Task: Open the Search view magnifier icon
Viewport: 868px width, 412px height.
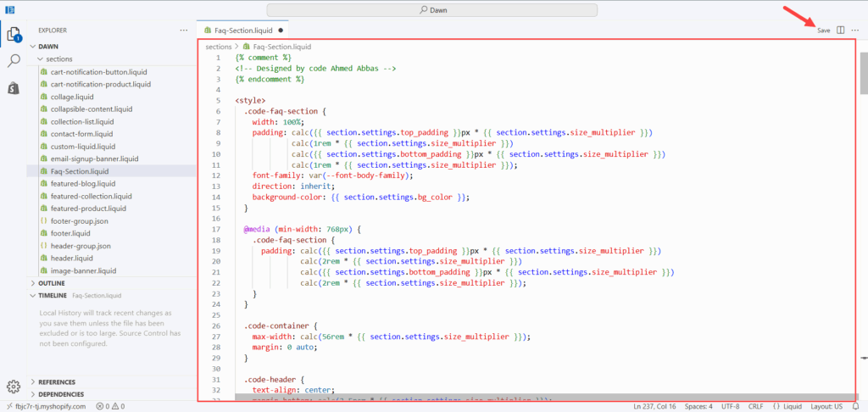Action: pyautogui.click(x=14, y=61)
